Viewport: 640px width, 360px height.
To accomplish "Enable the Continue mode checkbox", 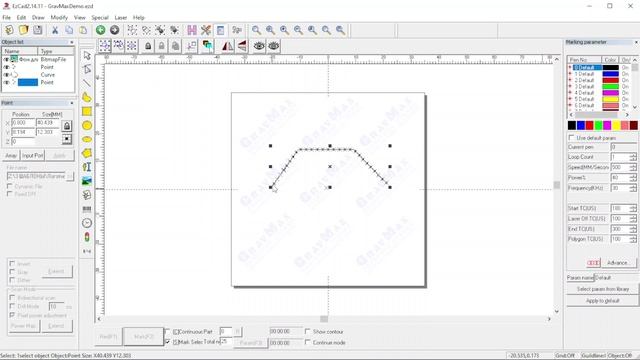I will click(x=307, y=342).
